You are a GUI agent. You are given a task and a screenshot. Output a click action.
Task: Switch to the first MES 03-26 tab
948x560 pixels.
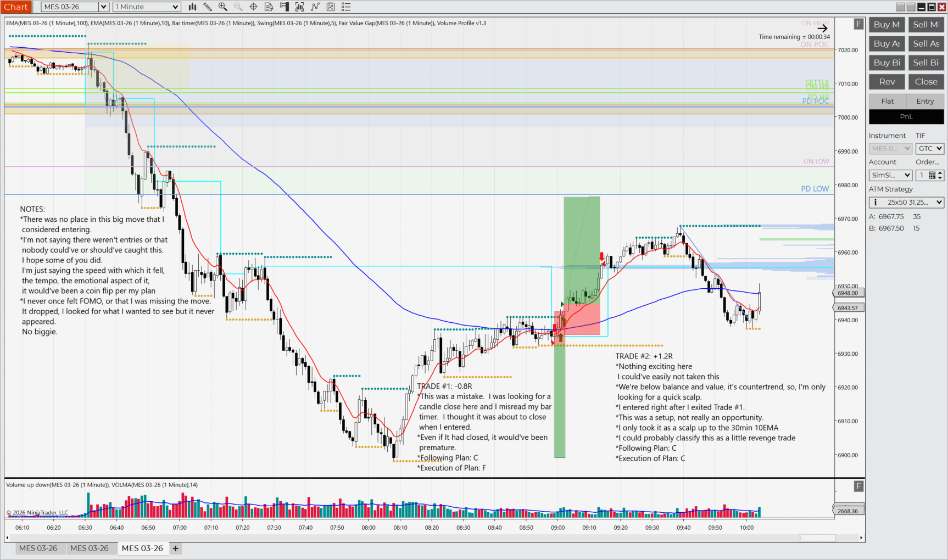pyautogui.click(x=38, y=548)
